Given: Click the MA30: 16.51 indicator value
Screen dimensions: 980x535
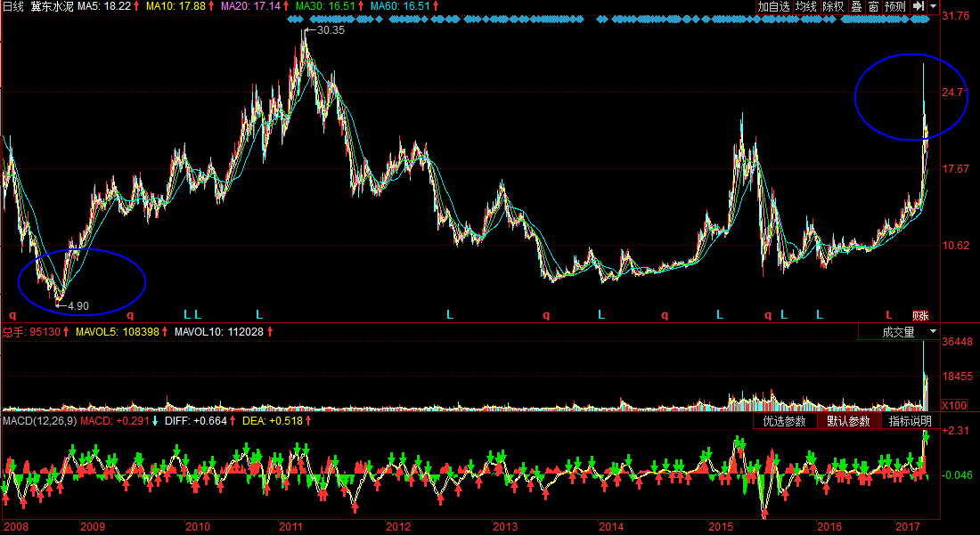Looking at the screenshot, I should (325, 7).
